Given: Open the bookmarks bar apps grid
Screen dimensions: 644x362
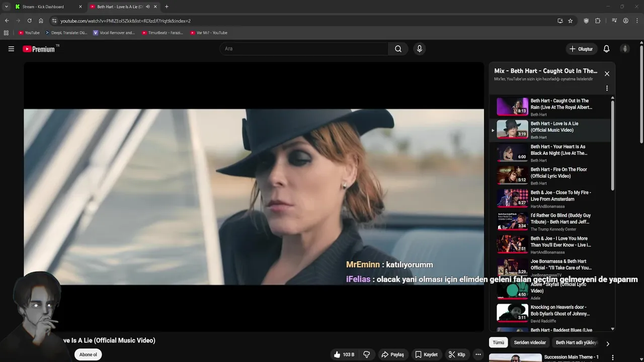Looking at the screenshot, I should pos(6,33).
